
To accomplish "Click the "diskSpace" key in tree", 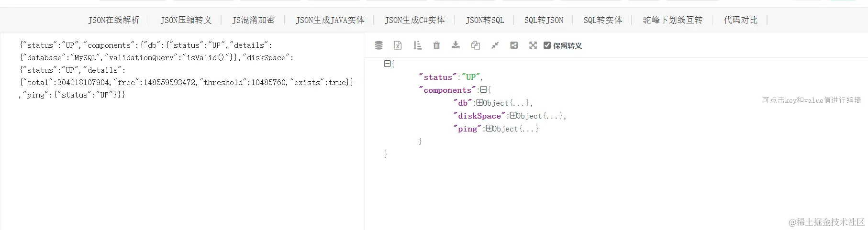I will point(479,116).
